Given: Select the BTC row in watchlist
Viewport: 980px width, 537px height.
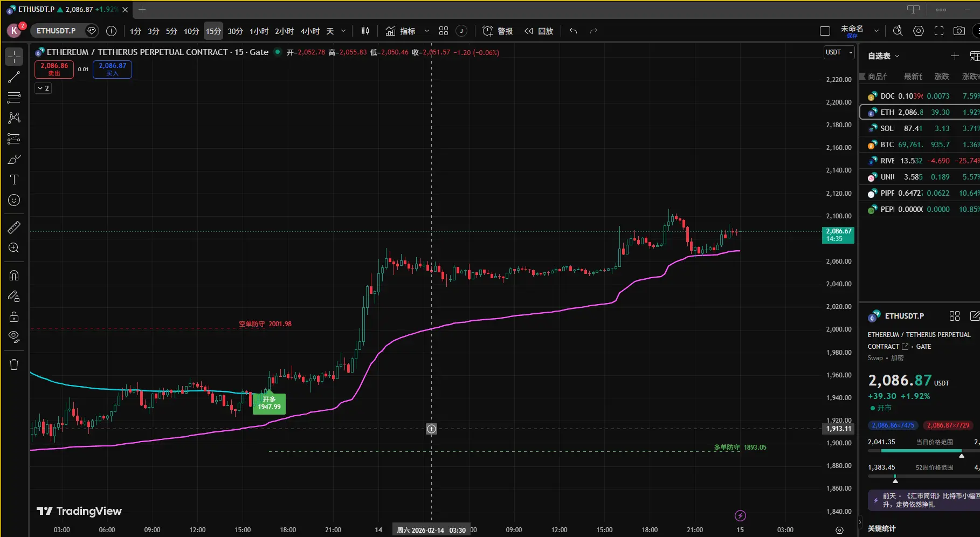Looking at the screenshot, I should (x=920, y=144).
